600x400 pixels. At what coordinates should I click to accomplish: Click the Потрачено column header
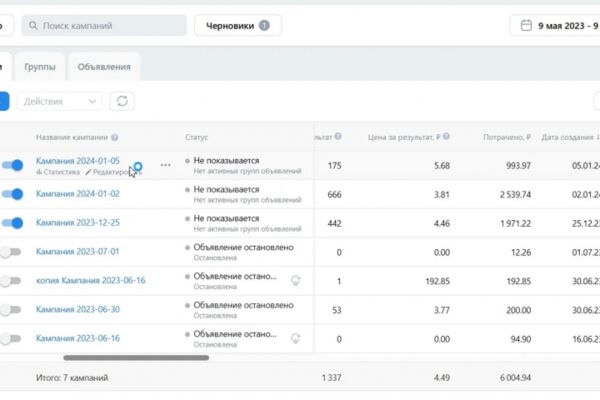point(507,137)
